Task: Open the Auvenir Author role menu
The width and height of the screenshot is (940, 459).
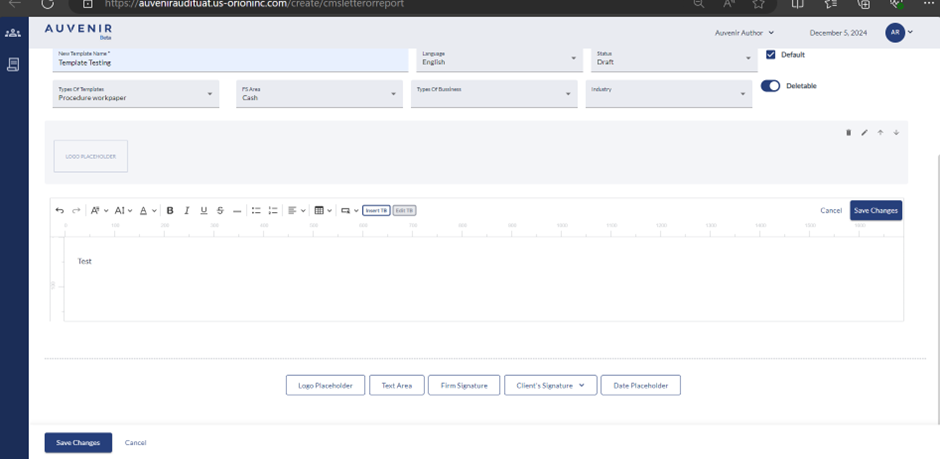Action: (744, 33)
